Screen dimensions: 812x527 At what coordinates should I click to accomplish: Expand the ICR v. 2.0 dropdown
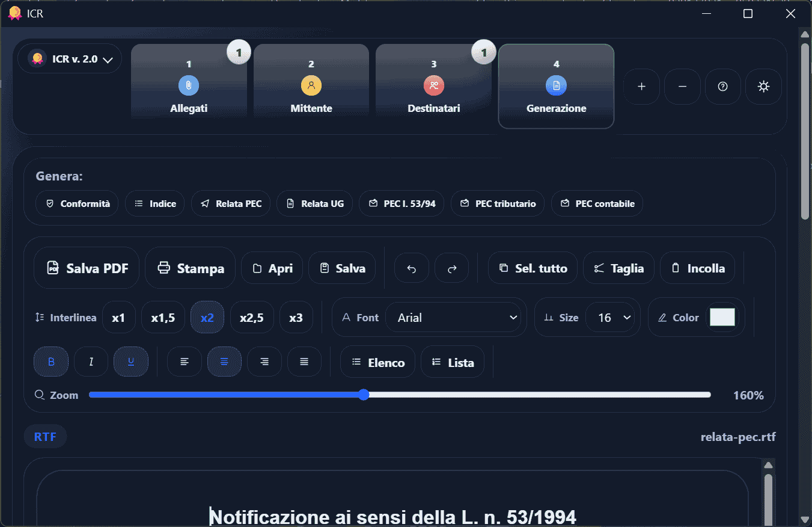[70, 59]
